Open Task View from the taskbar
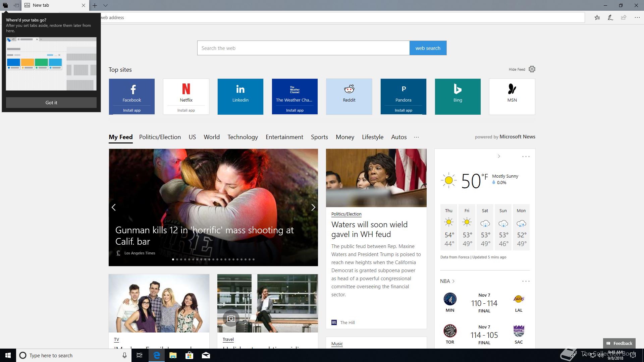 140,355
